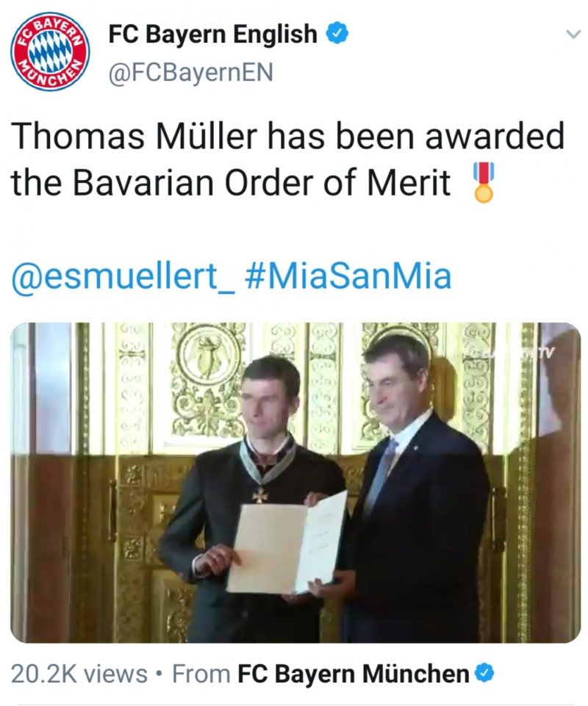
Task: Open the FC Bayern English profile name
Action: pyautogui.click(x=213, y=35)
